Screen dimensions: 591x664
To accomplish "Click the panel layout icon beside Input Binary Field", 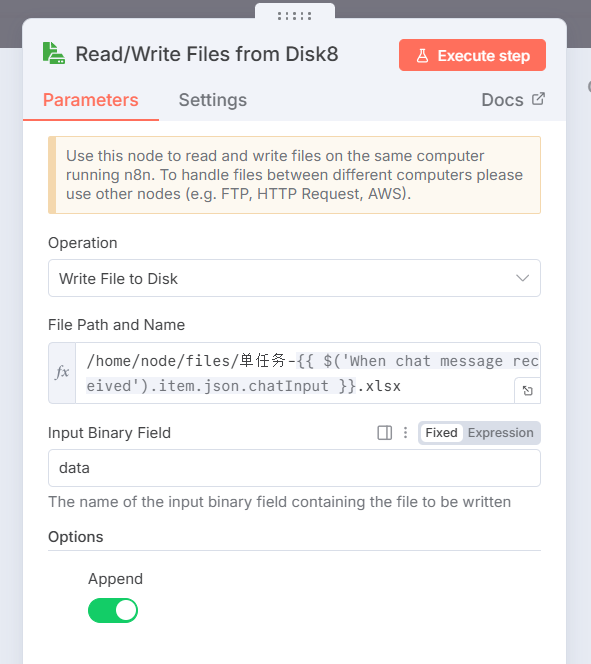I will tap(384, 433).
